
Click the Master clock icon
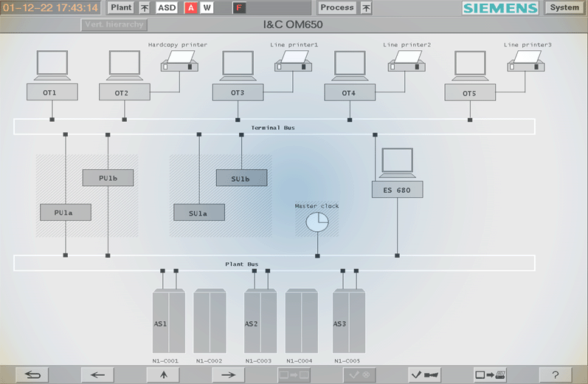click(317, 222)
